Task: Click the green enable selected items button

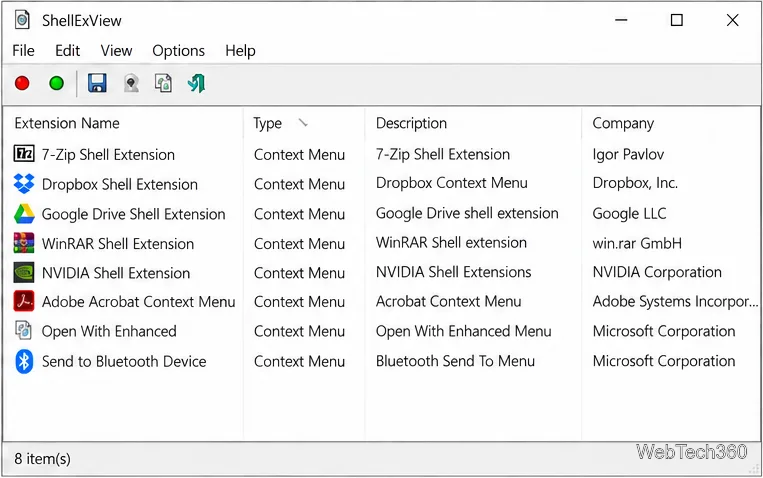Action: (56, 84)
